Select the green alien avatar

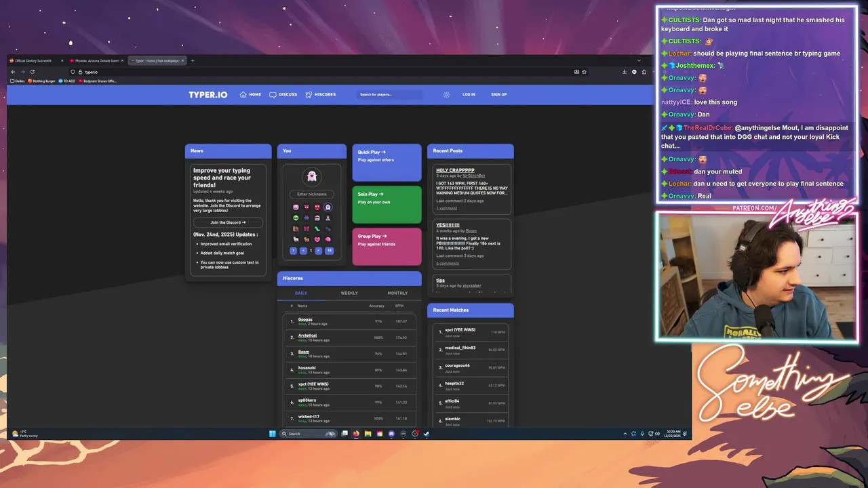point(296,218)
